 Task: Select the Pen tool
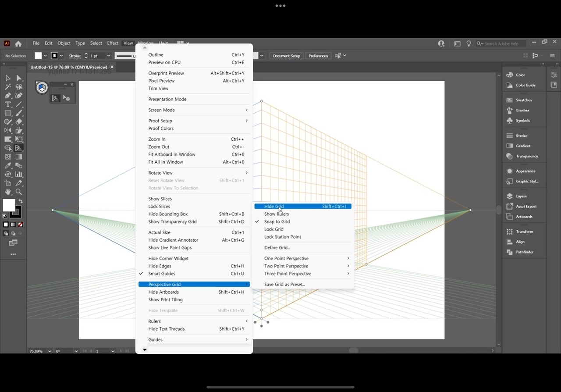click(8, 96)
